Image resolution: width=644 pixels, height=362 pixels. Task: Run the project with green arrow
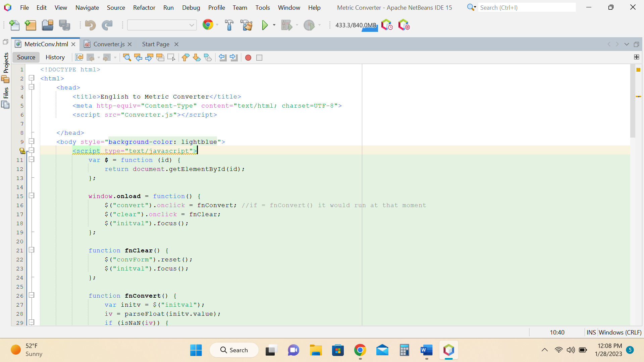coord(265,25)
